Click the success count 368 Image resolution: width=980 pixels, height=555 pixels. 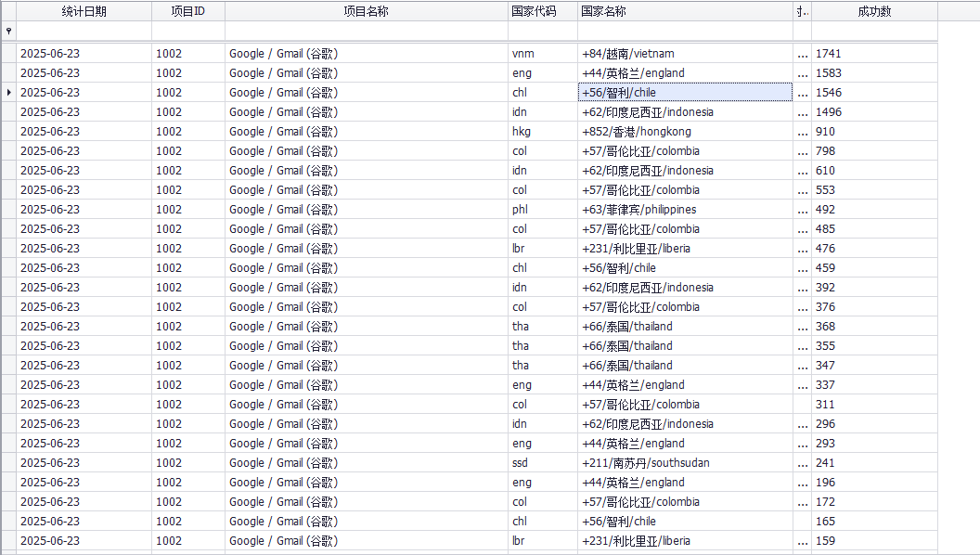(874, 327)
